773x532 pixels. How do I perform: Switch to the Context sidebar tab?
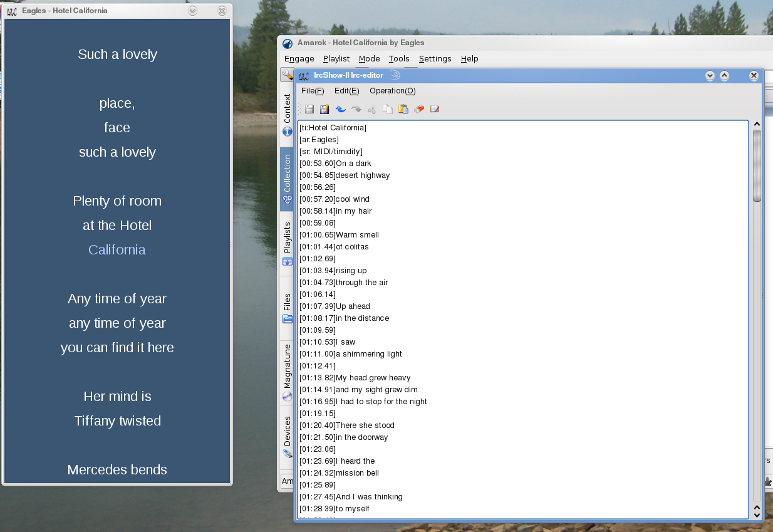pyautogui.click(x=288, y=115)
